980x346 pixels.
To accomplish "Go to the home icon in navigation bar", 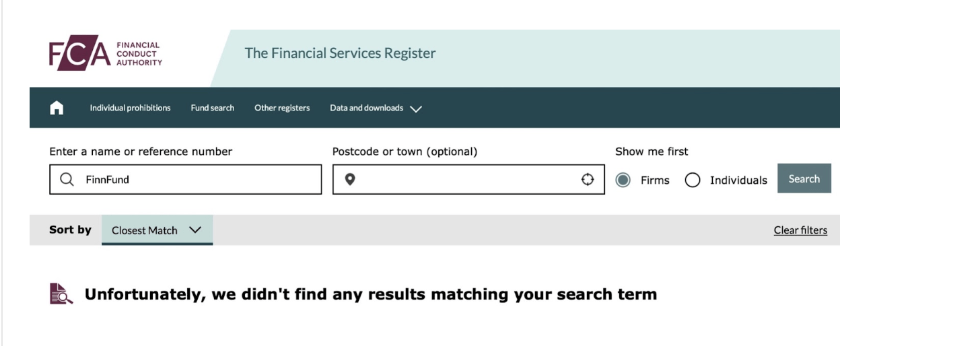I will pos(57,108).
